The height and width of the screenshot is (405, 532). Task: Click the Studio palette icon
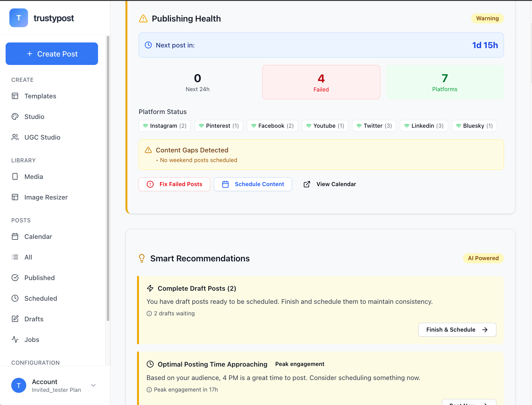coord(15,116)
